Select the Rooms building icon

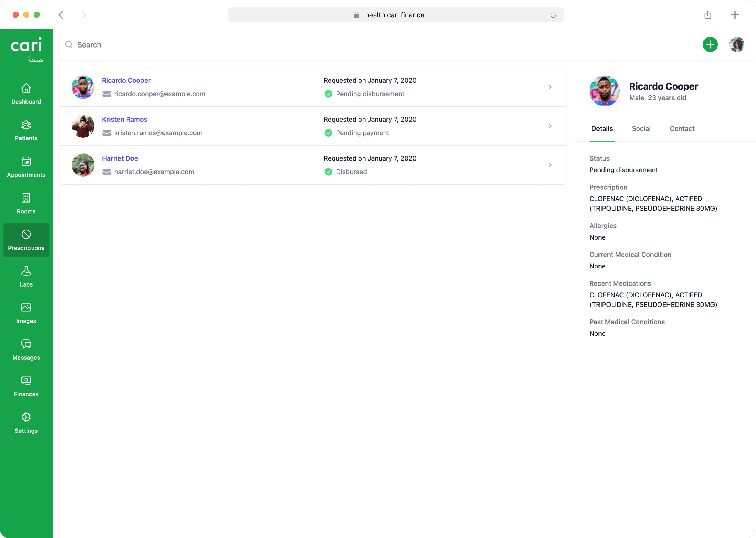tap(26, 198)
